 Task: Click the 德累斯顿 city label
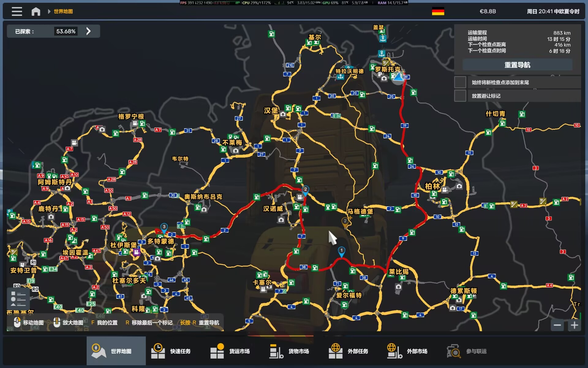pyautogui.click(x=464, y=291)
